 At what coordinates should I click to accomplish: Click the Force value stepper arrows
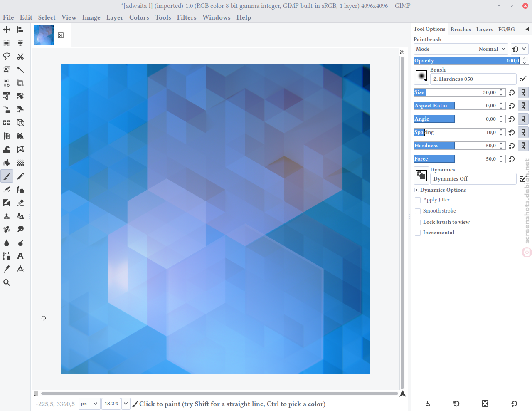click(501, 159)
